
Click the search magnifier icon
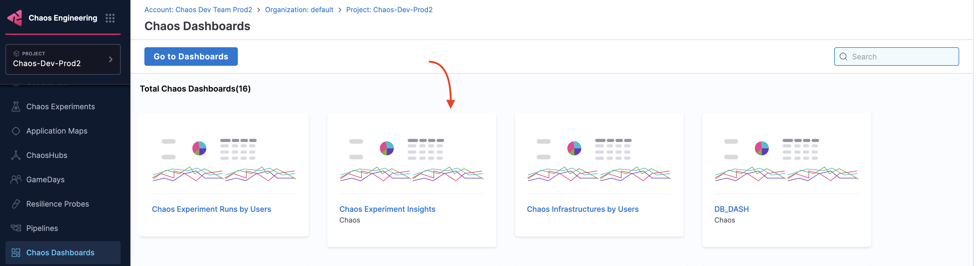843,57
